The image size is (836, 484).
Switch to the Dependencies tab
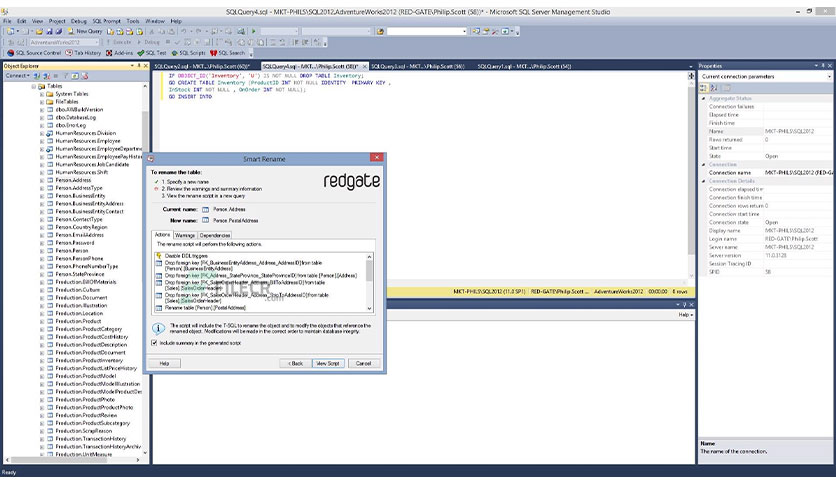(215, 235)
